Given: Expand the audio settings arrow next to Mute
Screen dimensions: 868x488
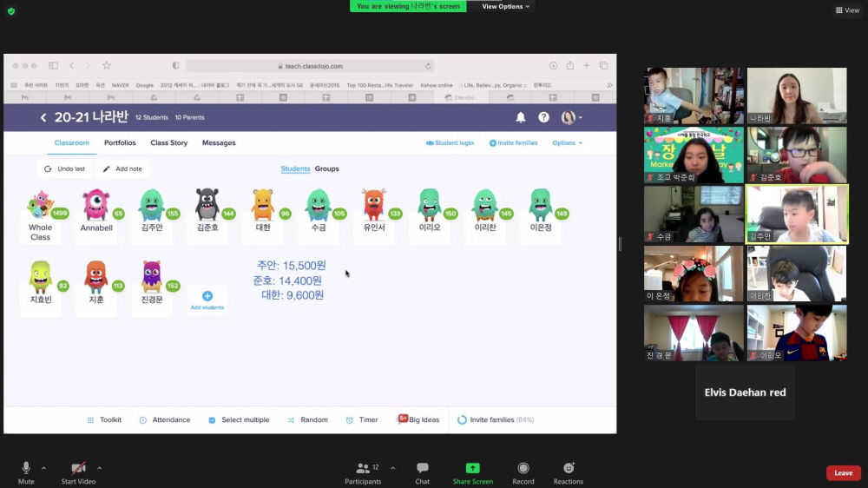Looking at the screenshot, I should (x=43, y=468).
